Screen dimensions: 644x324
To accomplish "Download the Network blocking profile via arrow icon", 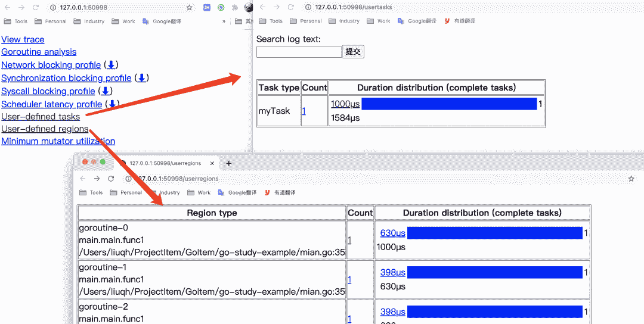I will pos(111,65).
